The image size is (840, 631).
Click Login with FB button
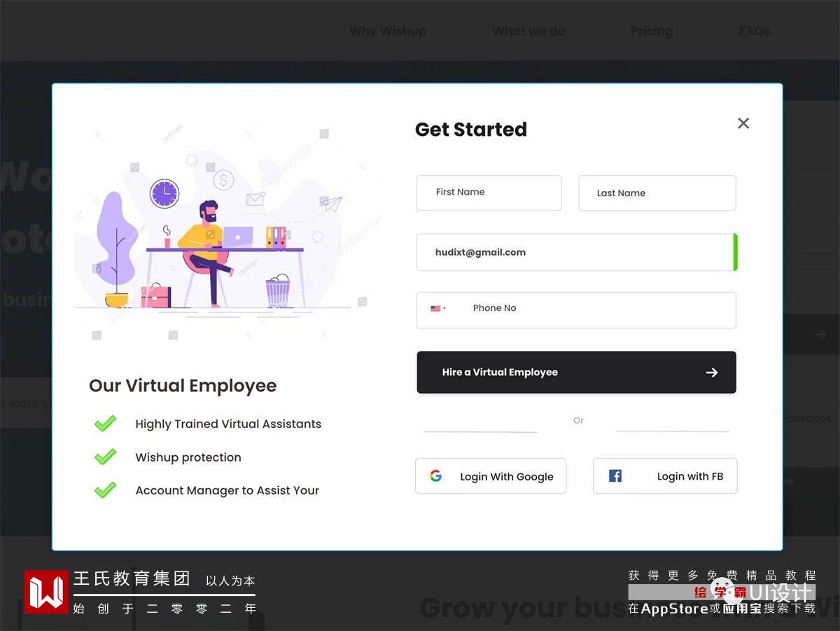665,476
